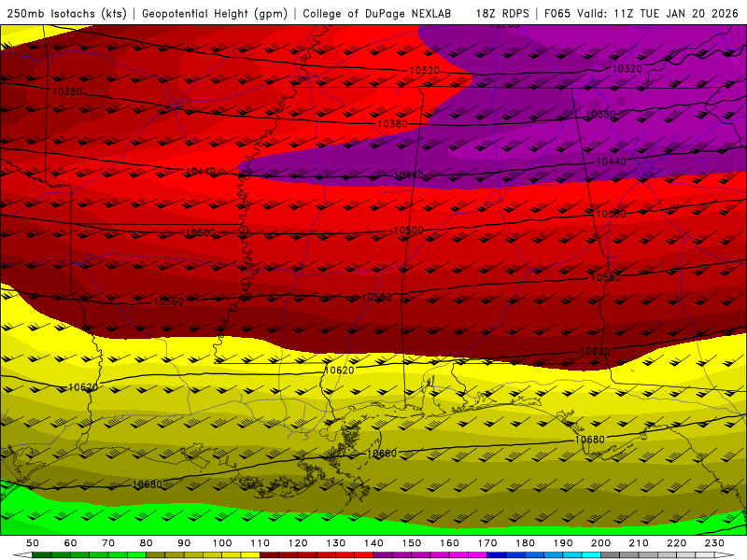The image size is (747, 560).
Task: Click the legend value 110
Action: coord(261,543)
